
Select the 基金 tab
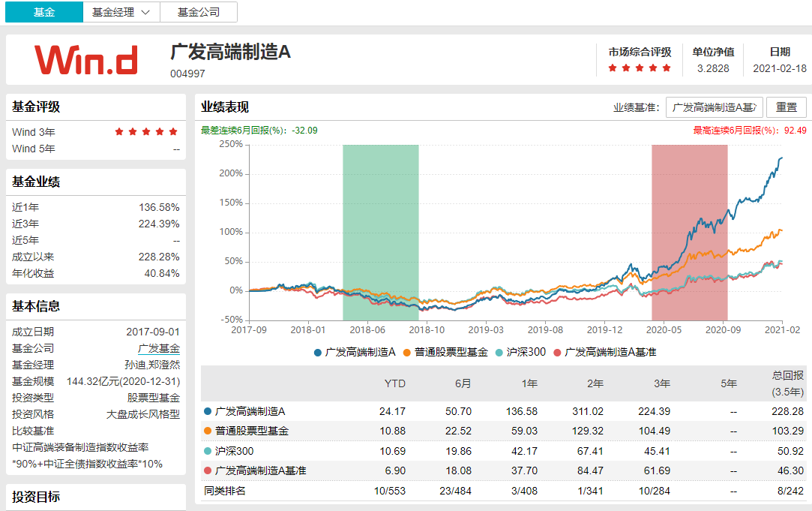pyautogui.click(x=44, y=12)
